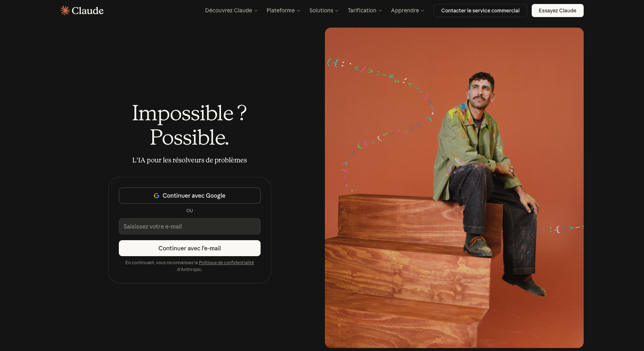Screen dimensions: 644x351
Task: Select the Plateforme menu item
Action: click(283, 11)
